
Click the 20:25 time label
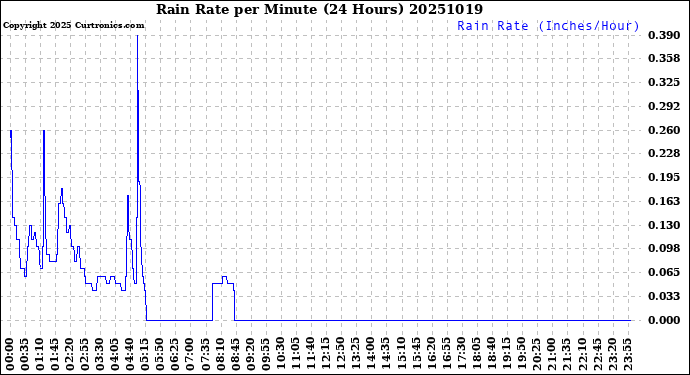point(536,355)
